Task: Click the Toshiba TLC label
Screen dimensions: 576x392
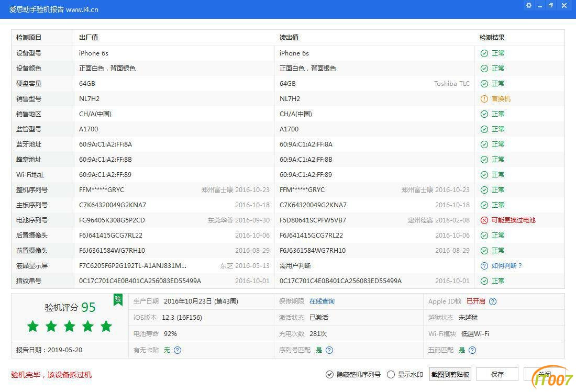Action: (452, 84)
